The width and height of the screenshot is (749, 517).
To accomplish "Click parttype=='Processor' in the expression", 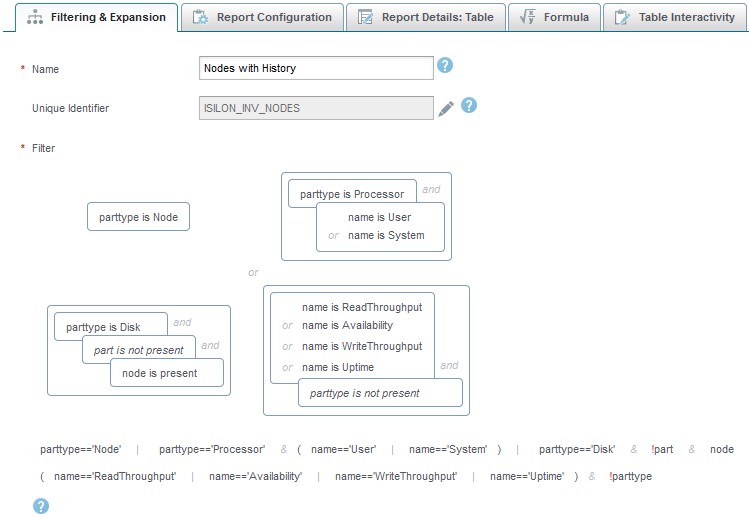I will pyautogui.click(x=212, y=449).
